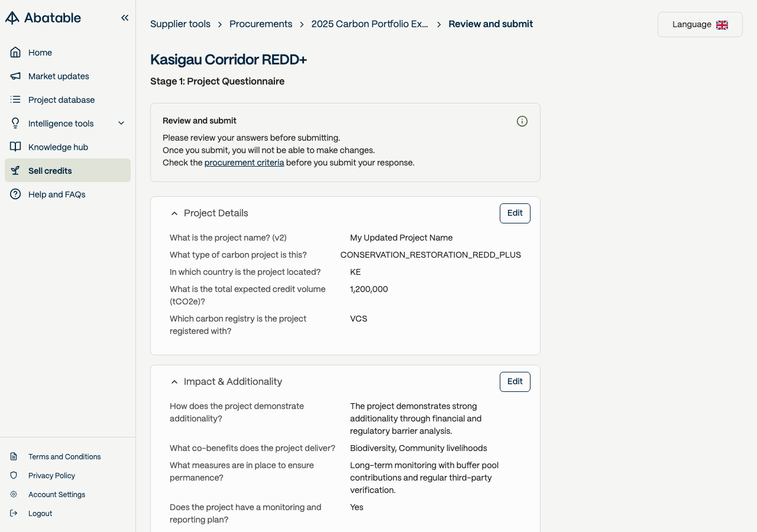This screenshot has height=532, width=757.
Task: Click the Project database list icon
Action: [15, 100]
